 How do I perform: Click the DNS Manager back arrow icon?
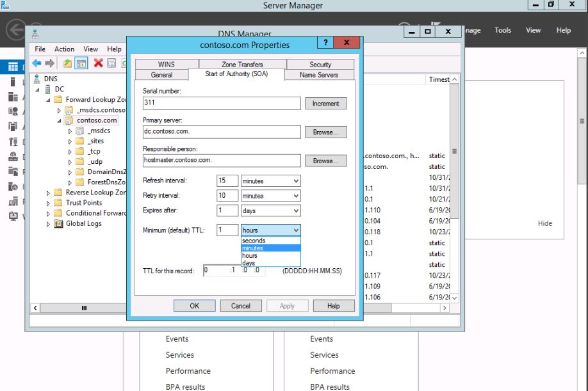pyautogui.click(x=37, y=63)
